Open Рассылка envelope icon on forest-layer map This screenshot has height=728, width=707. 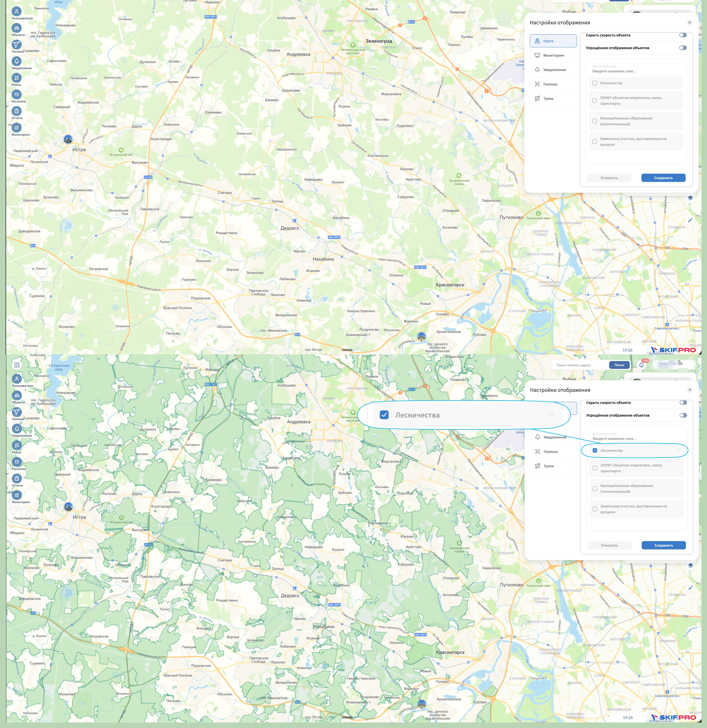(x=17, y=462)
